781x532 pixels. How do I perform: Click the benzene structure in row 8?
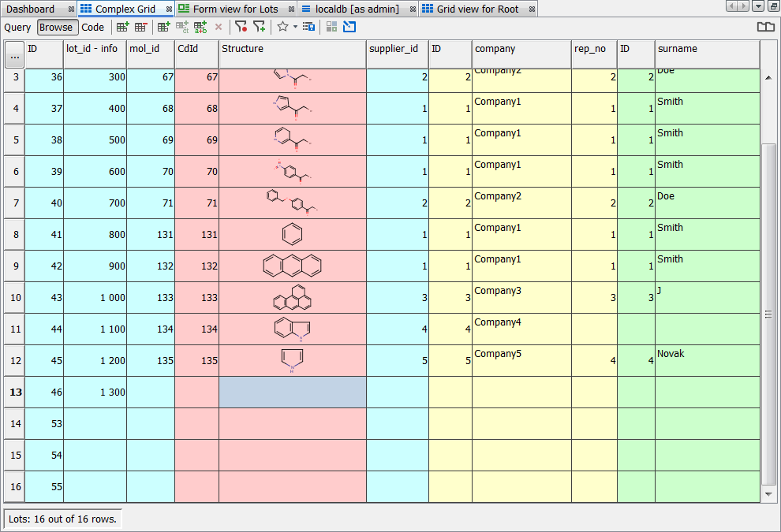(292, 234)
